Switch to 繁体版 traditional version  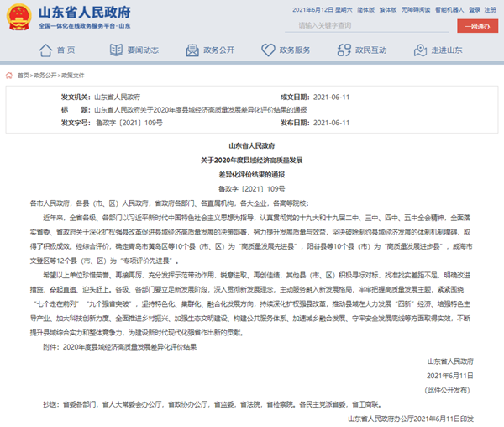pos(387,10)
